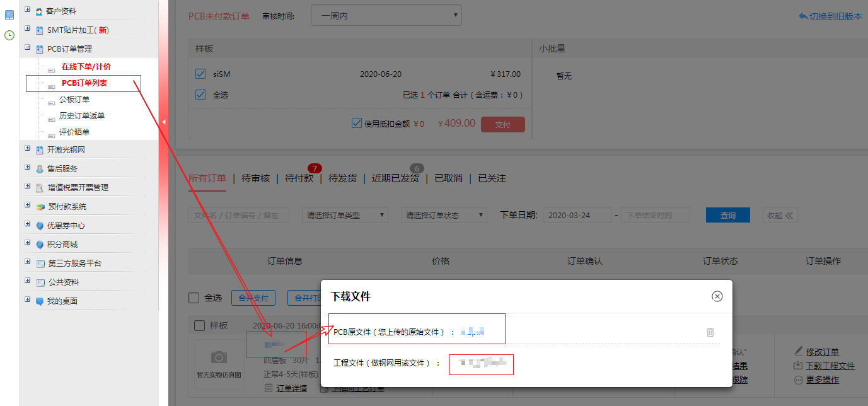The image size is (868, 406).
Task: Collapse the sidebar with arrow handle
Action: [163, 122]
